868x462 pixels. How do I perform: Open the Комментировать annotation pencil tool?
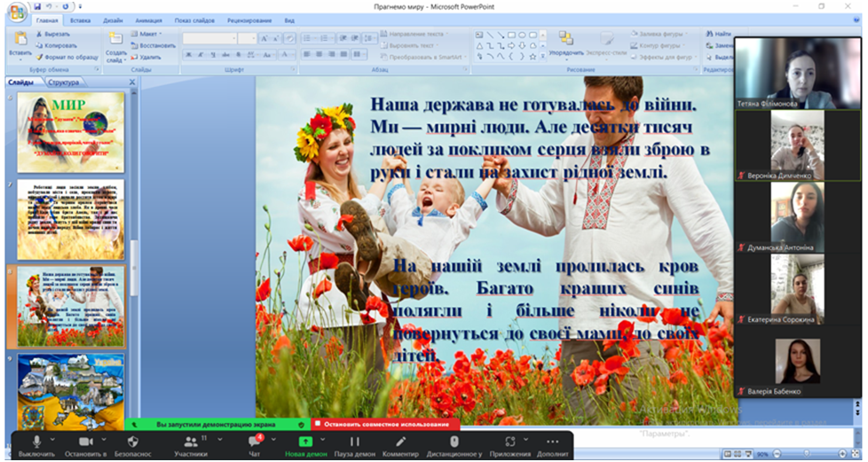pyautogui.click(x=401, y=442)
